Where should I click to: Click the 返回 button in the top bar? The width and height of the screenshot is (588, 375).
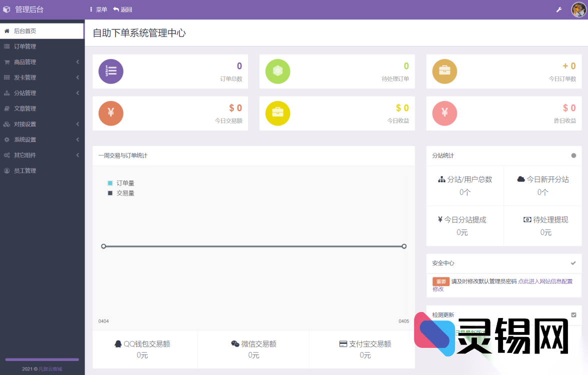coord(123,9)
